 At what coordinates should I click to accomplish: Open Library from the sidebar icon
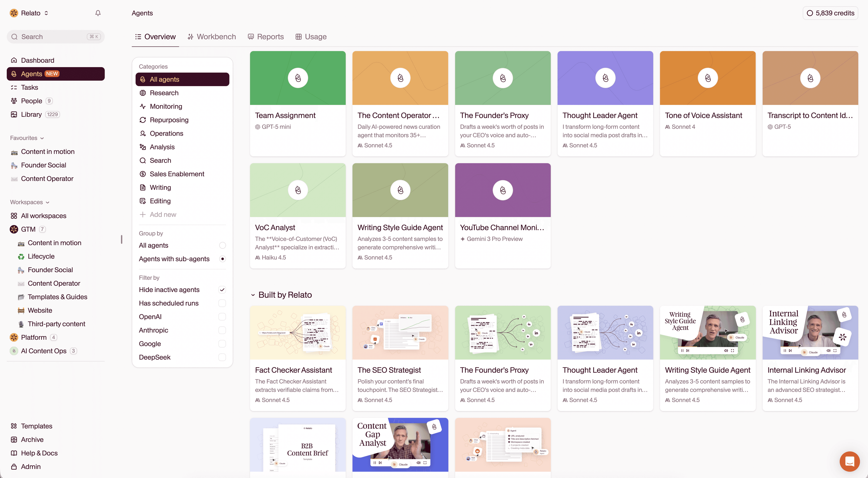coord(14,115)
